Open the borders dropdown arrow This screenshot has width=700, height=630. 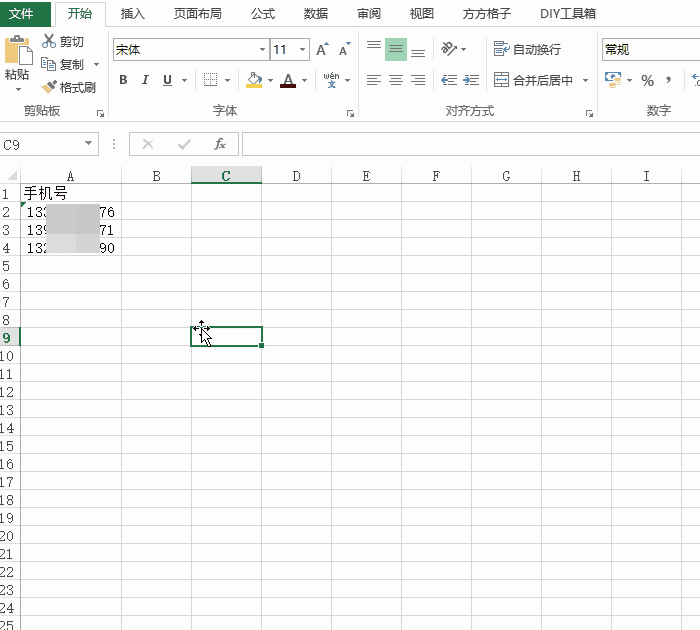(x=227, y=80)
